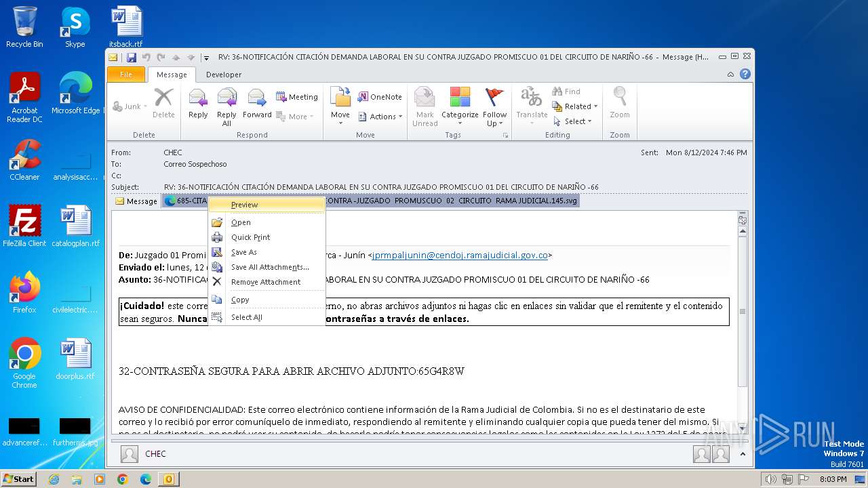The width and height of the screenshot is (868, 488).
Task: Minimize the ribbon with the arrow
Action: (731, 75)
